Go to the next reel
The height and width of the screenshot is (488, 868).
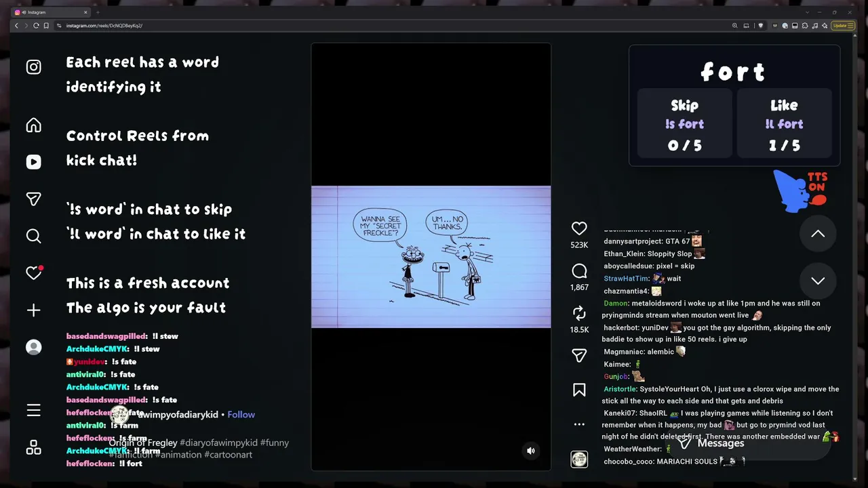818,281
